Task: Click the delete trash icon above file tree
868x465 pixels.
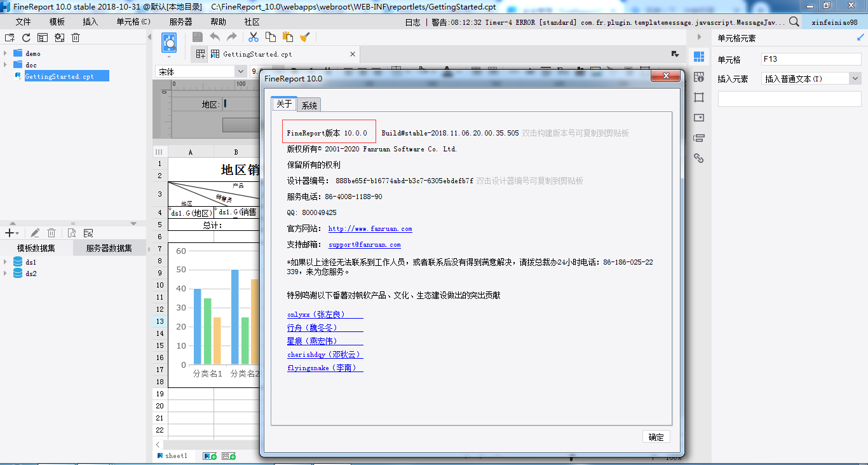Action: [76, 38]
